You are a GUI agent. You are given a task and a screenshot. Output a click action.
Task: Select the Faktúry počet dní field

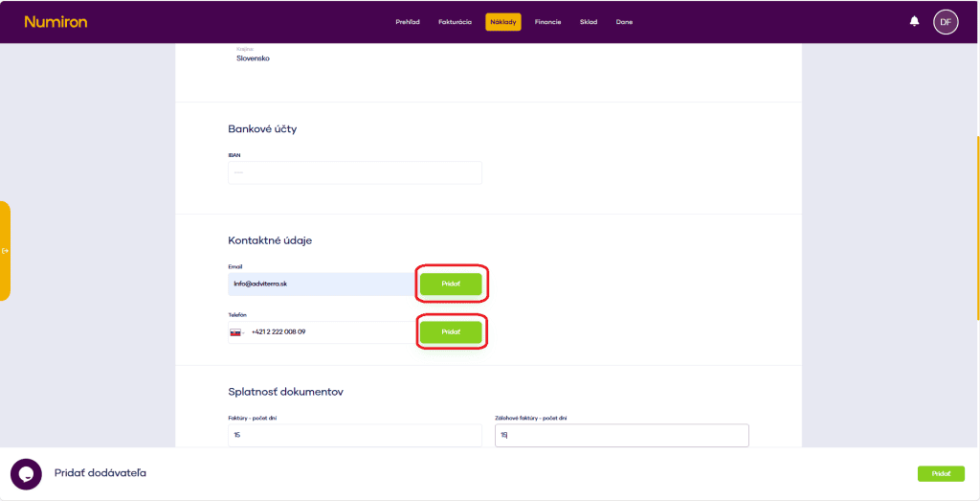354,436
